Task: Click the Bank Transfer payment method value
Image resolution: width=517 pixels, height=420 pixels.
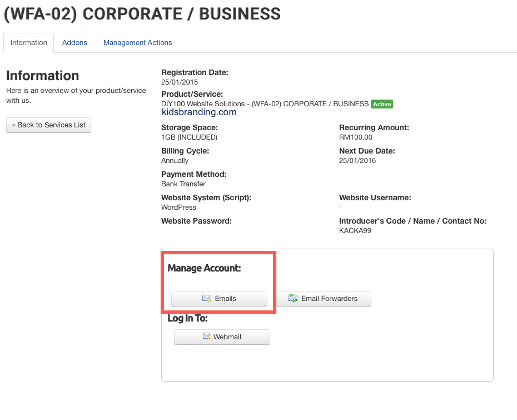Action: [x=183, y=184]
